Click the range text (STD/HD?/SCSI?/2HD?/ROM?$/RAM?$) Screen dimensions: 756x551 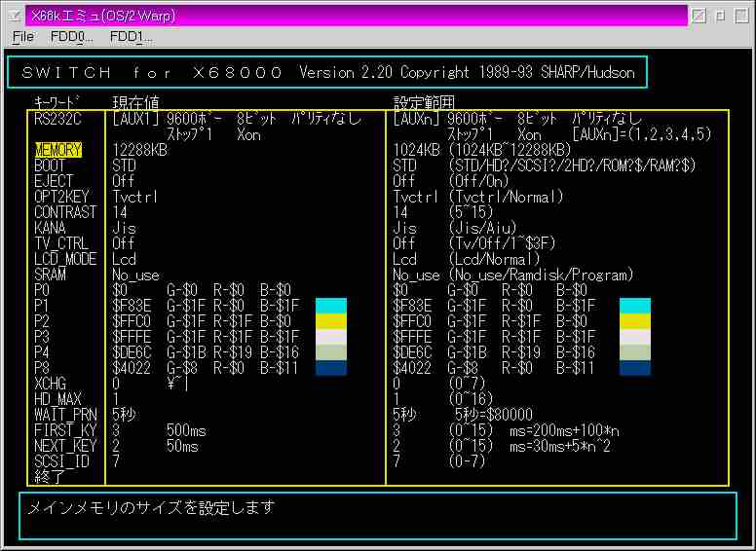[x=572, y=165]
